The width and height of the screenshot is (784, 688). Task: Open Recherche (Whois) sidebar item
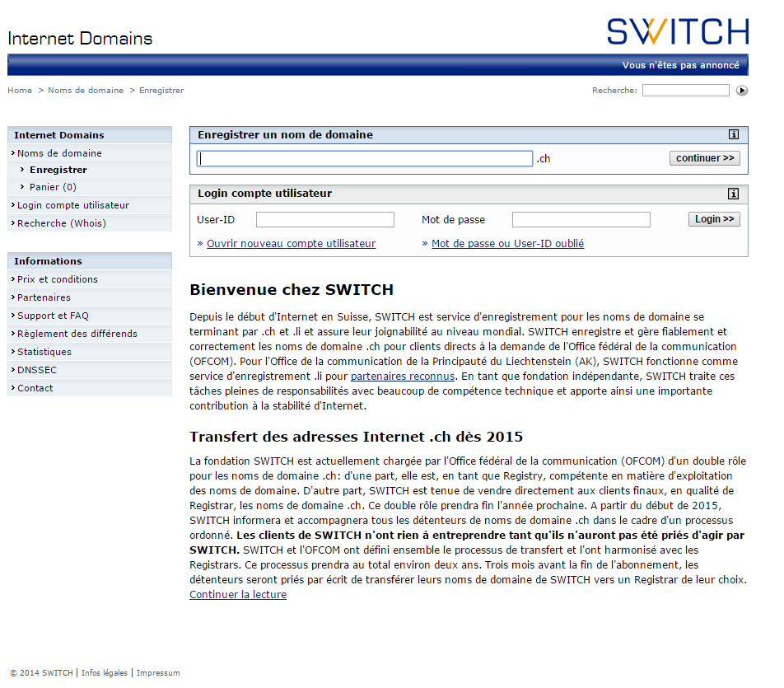pyautogui.click(x=90, y=223)
